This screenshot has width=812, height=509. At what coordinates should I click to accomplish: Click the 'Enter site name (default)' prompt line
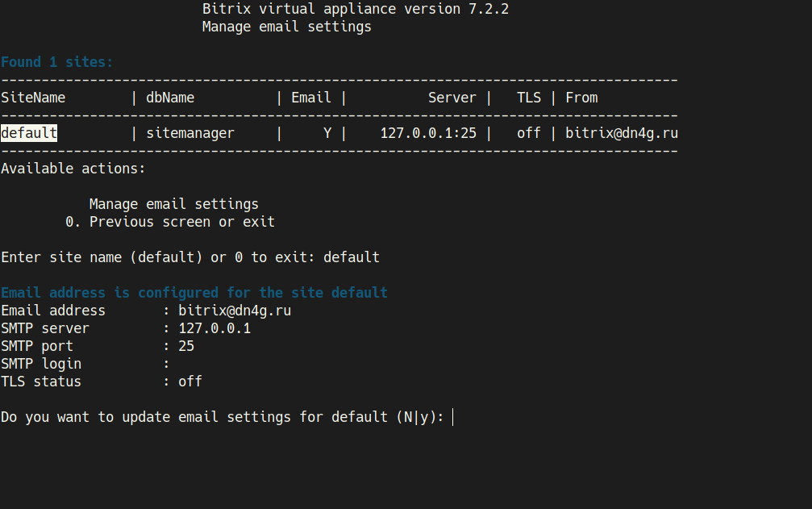pyautogui.click(x=190, y=257)
